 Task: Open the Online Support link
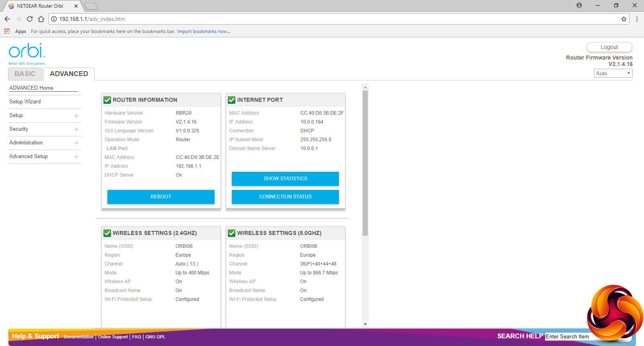[113, 337]
